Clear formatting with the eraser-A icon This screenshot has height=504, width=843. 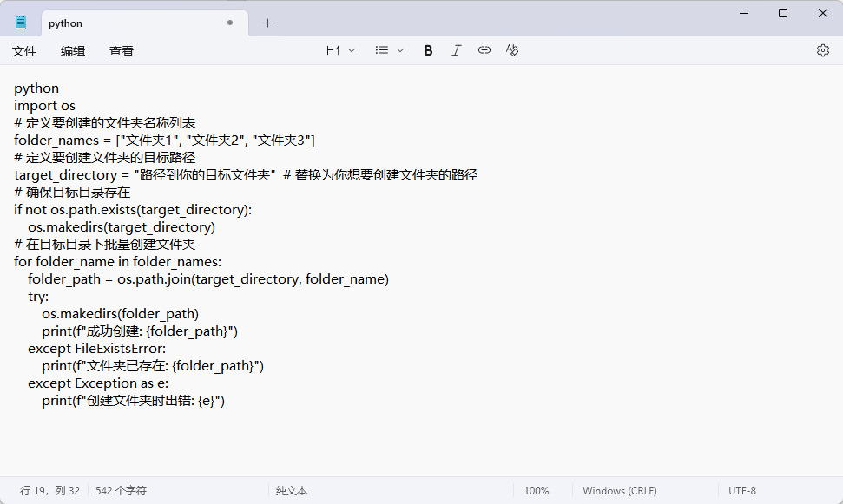(x=512, y=50)
